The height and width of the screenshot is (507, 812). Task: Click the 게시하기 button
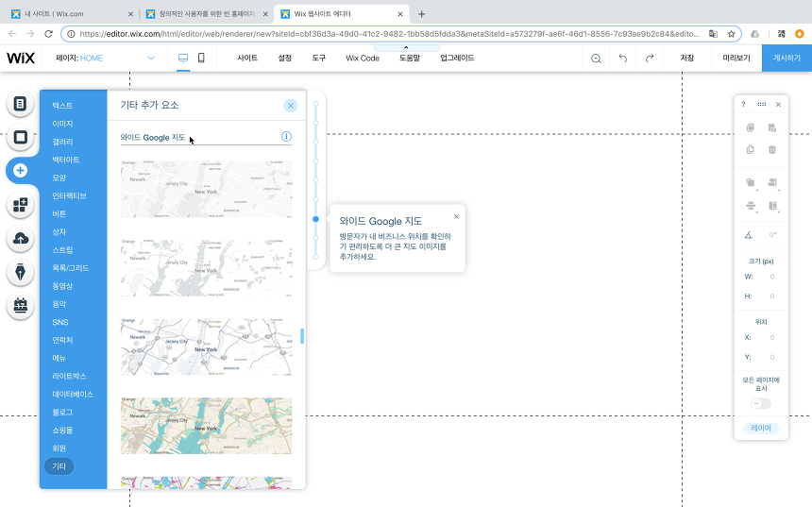(787, 58)
